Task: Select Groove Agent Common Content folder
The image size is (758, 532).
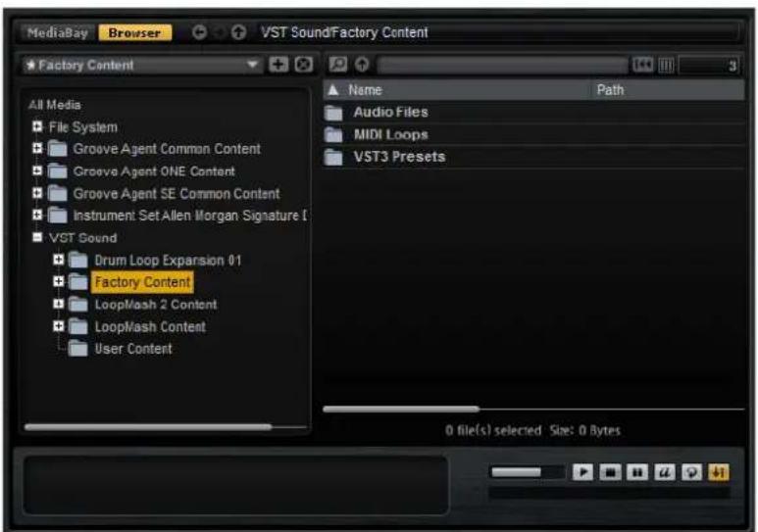Action: [x=167, y=149]
